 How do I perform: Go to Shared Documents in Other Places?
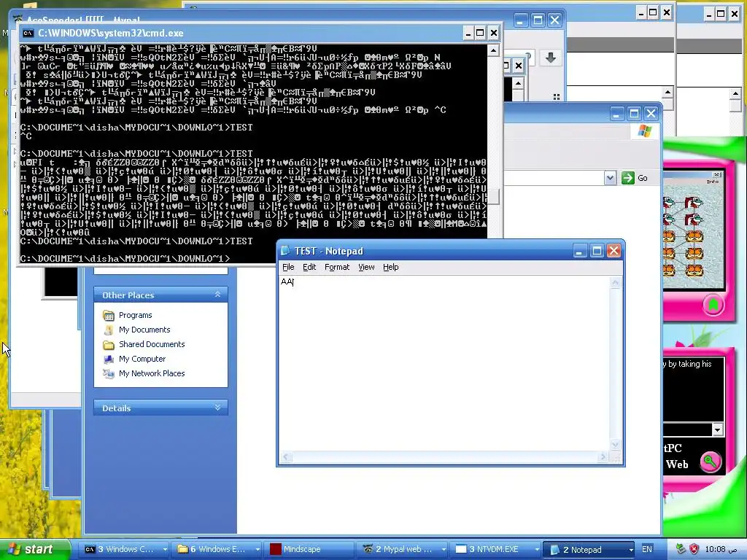[152, 344]
